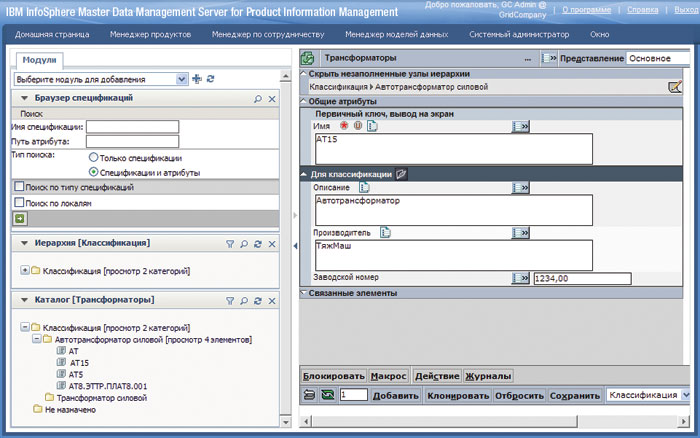Click the edit icon beside Для классификации

pos(401,174)
